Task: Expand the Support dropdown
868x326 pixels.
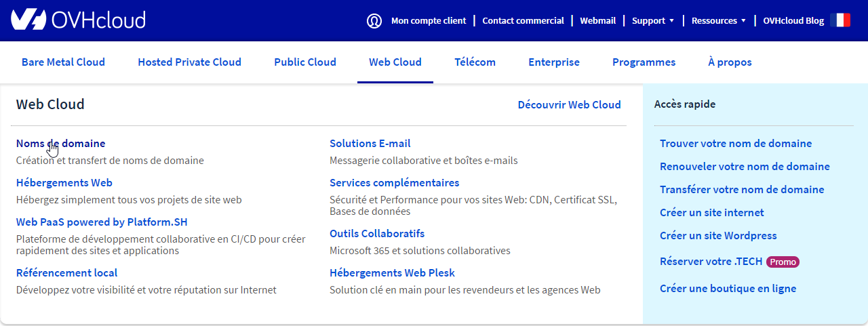Action: coord(653,21)
